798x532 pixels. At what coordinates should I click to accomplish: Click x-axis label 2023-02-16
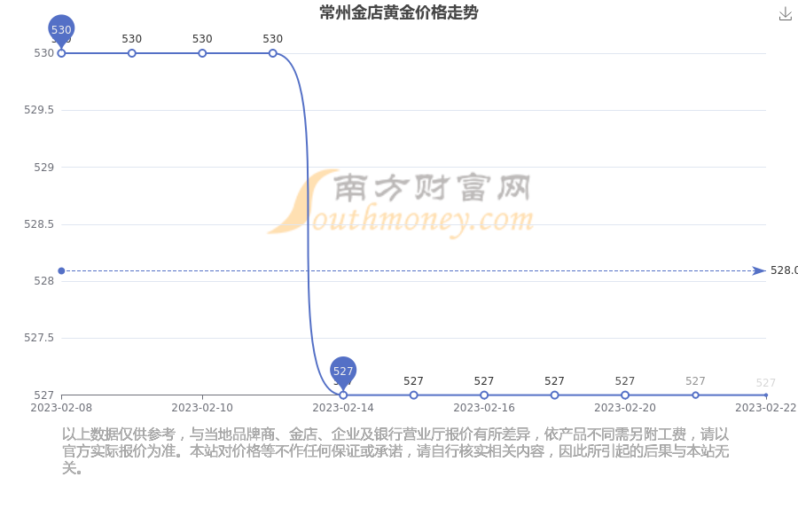484,408
